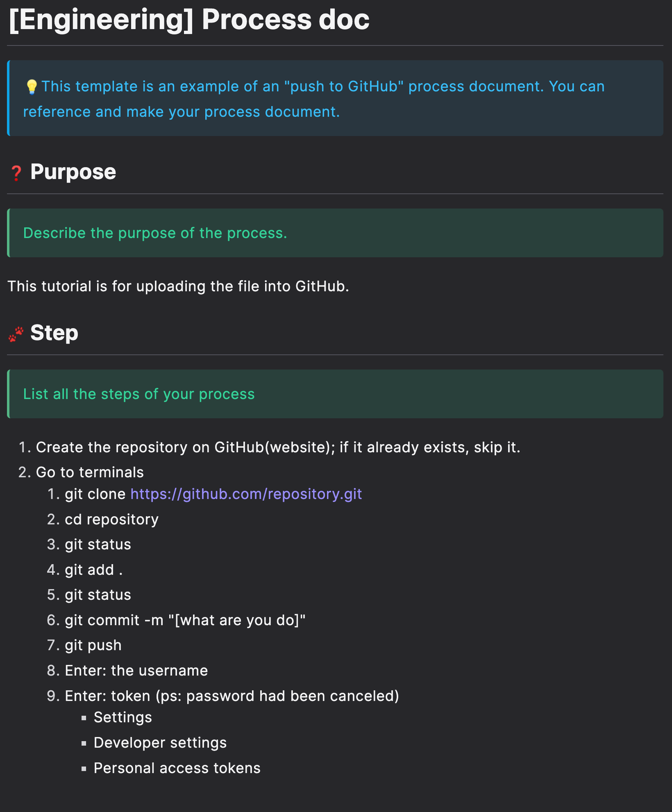Screen dimensions: 672x812
Task: Click the 'Personal access tokens' bullet
Action: pos(177,768)
